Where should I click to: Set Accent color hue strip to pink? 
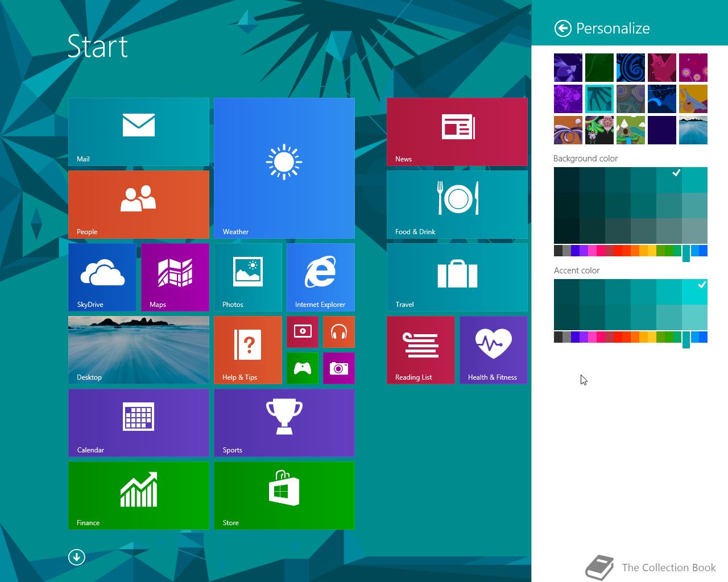(x=592, y=337)
